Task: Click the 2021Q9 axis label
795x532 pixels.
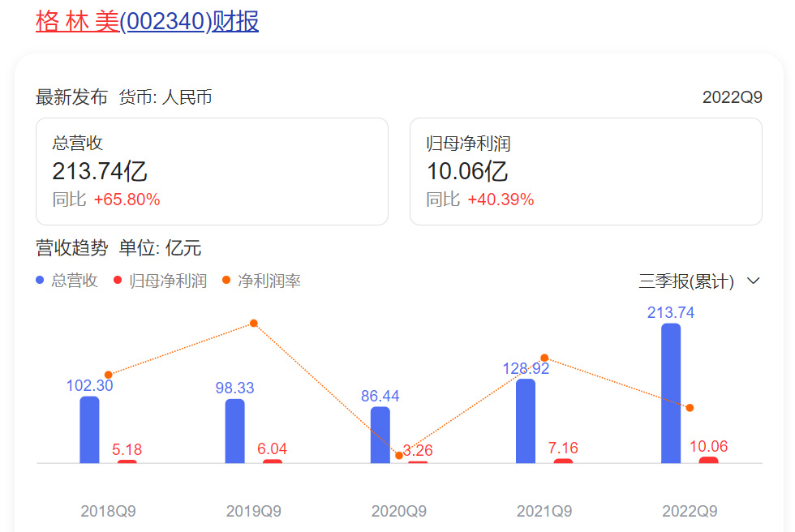Action: pos(544,511)
